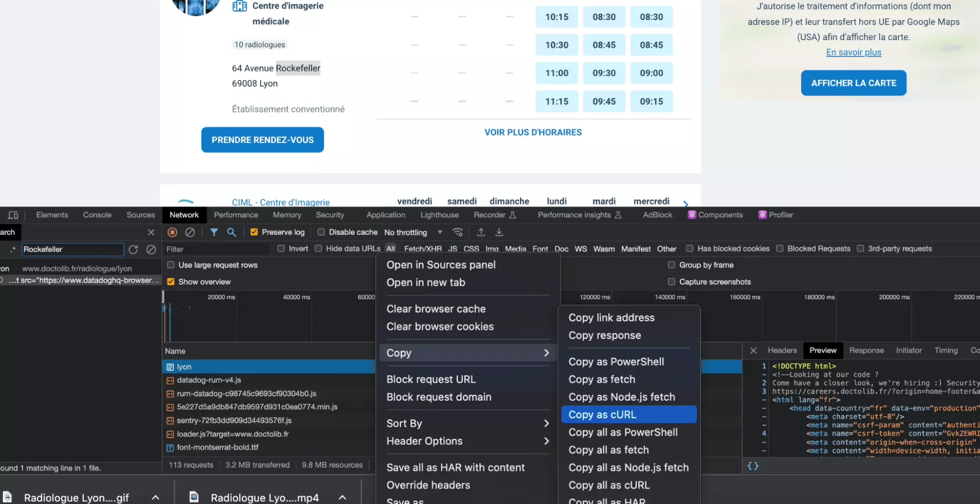The height and width of the screenshot is (504, 980).
Task: Open the No throttling dropdown
Action: 413,232
